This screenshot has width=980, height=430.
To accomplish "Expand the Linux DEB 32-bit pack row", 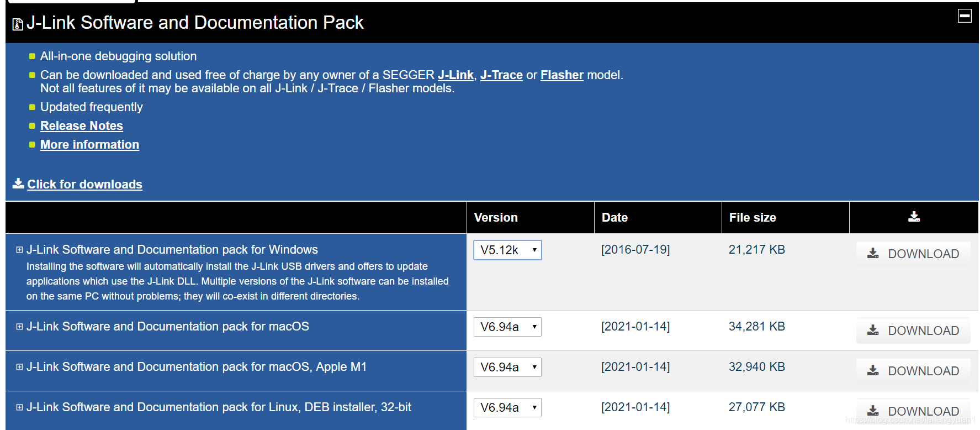I will [19, 407].
